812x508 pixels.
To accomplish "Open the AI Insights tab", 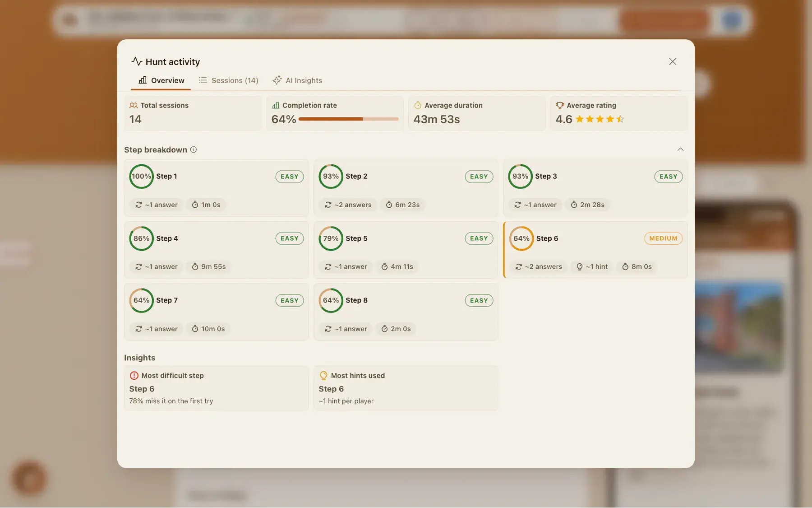I will pos(297,80).
